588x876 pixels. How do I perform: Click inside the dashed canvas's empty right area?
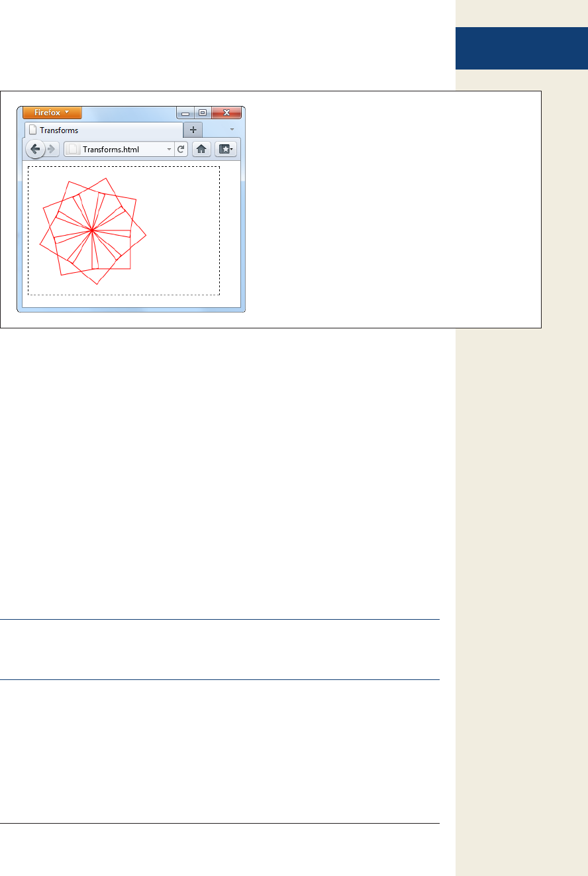[182, 230]
